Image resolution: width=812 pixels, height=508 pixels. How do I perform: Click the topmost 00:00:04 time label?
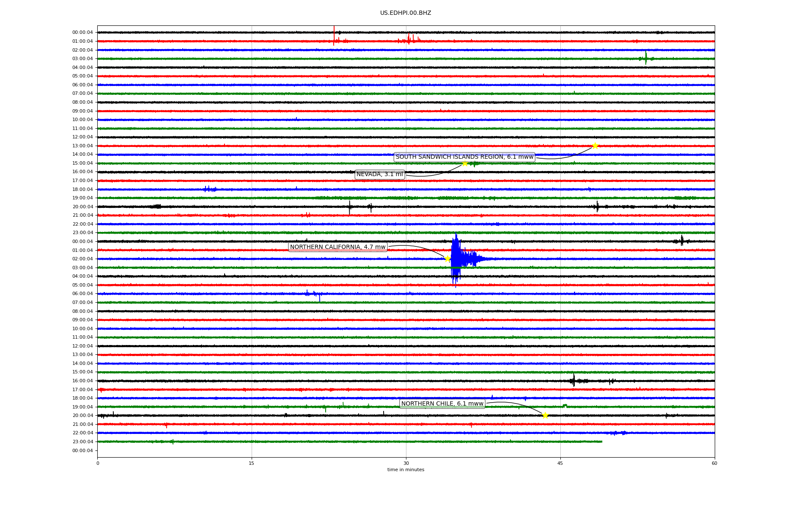(82, 33)
